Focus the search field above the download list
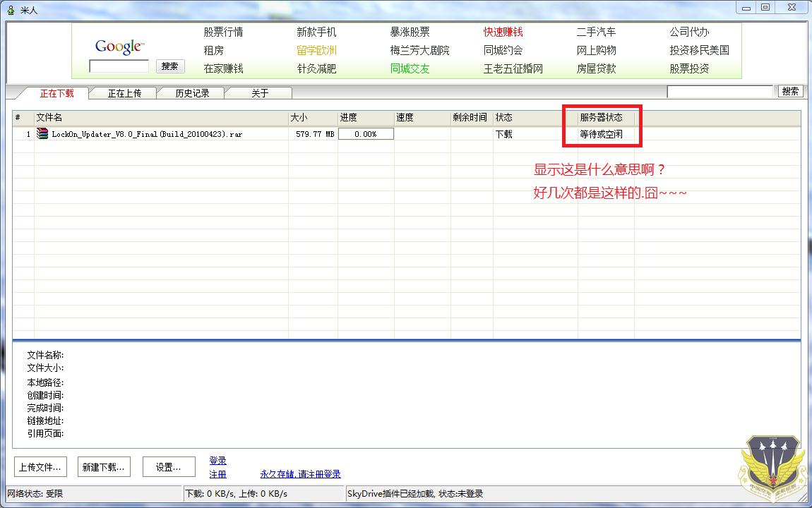Image resolution: width=812 pixels, height=508 pixels. (x=720, y=92)
